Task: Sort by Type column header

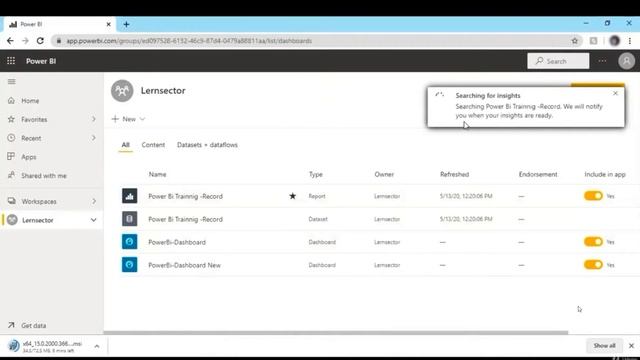Action: click(x=316, y=174)
